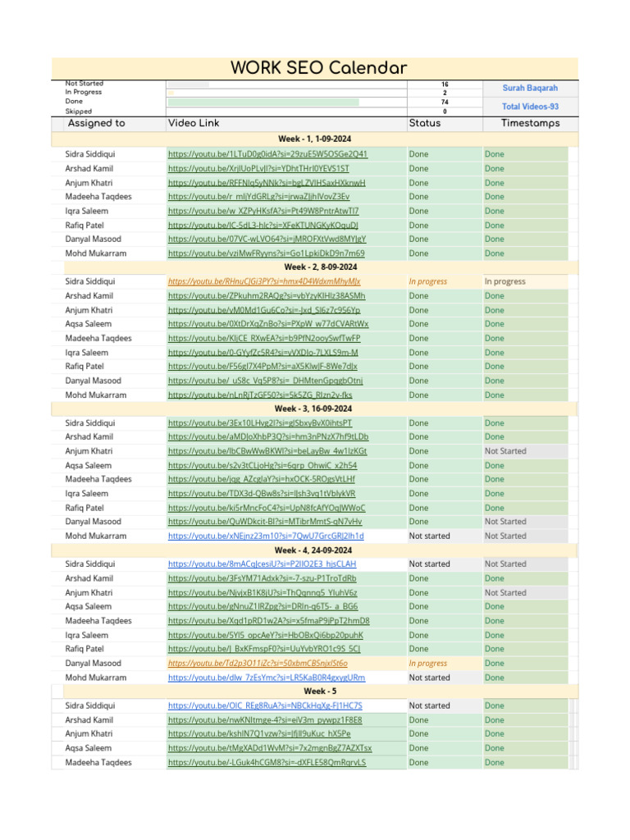Click the Not Started progress bar
Screen dimensions: 630x840
tap(188, 84)
